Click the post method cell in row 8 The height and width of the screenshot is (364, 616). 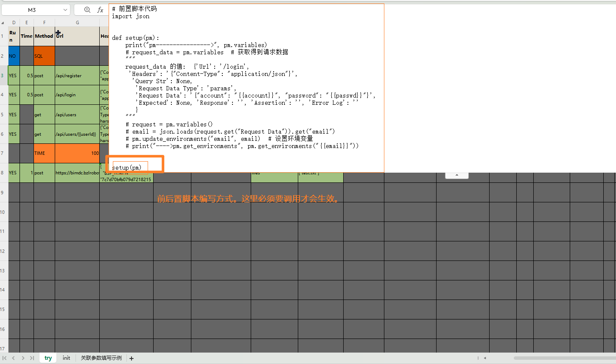point(44,173)
